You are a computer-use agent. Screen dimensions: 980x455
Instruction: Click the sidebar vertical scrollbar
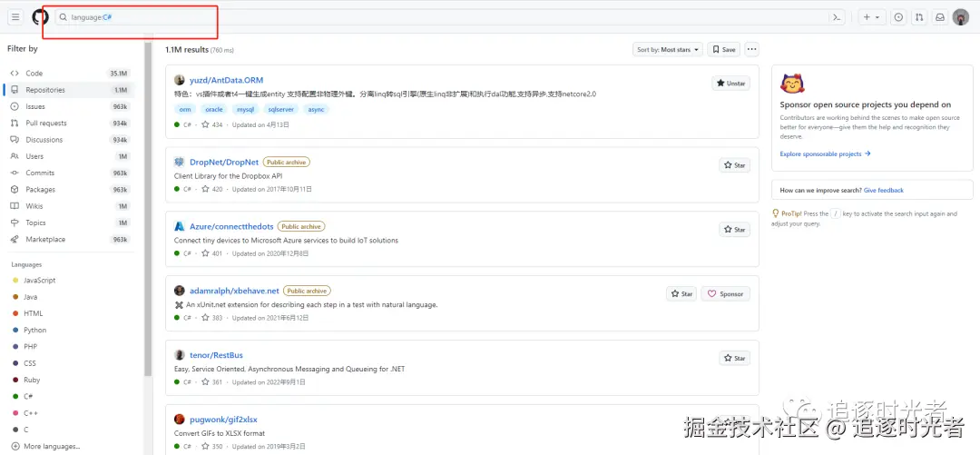click(148, 209)
